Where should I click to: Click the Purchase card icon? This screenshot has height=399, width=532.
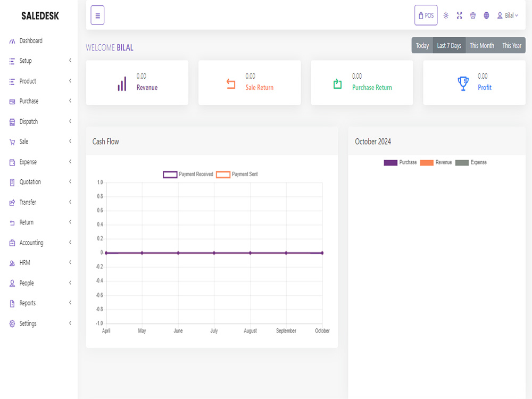(x=12, y=102)
